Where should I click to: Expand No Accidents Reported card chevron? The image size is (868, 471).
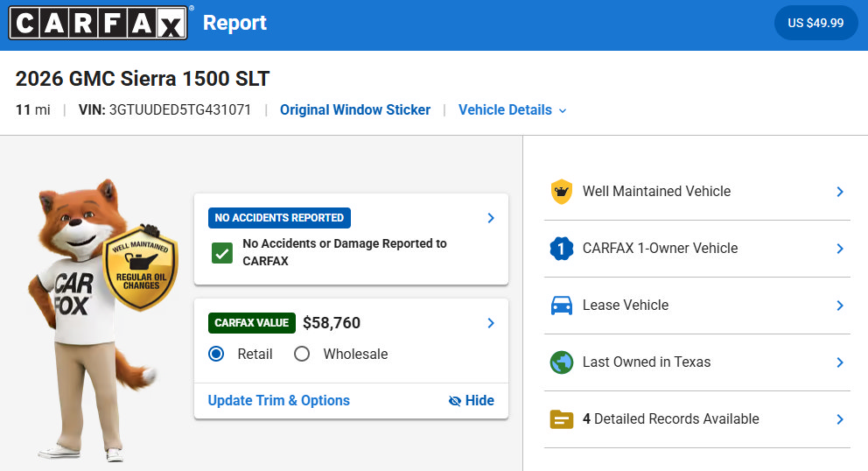pos(491,218)
